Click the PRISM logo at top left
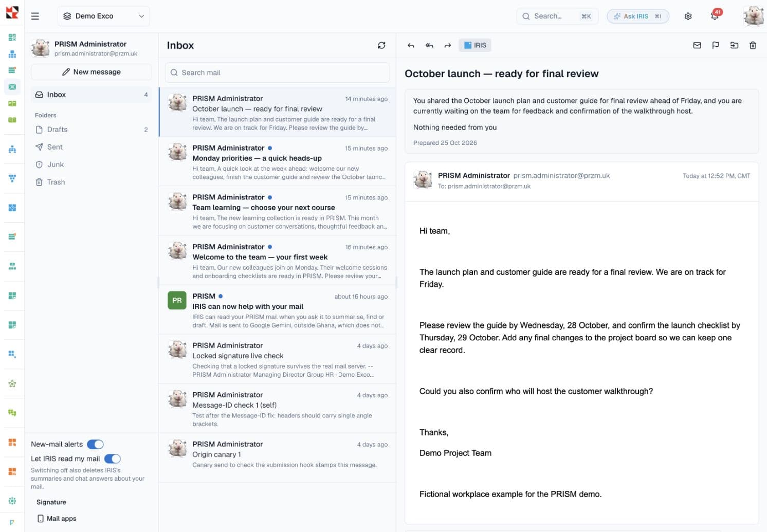 coord(12,12)
